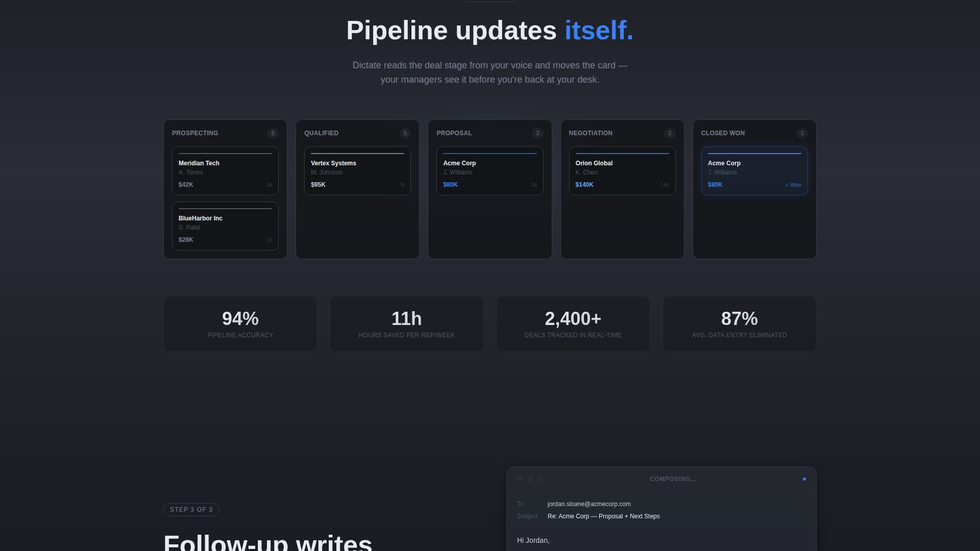The image size is (980, 551).
Task: Click the CLOSED WON column header
Action: click(x=723, y=133)
